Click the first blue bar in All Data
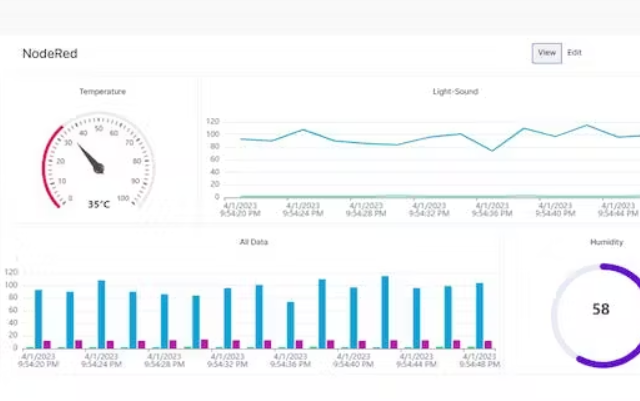The height and width of the screenshot is (401, 640). (x=39, y=319)
